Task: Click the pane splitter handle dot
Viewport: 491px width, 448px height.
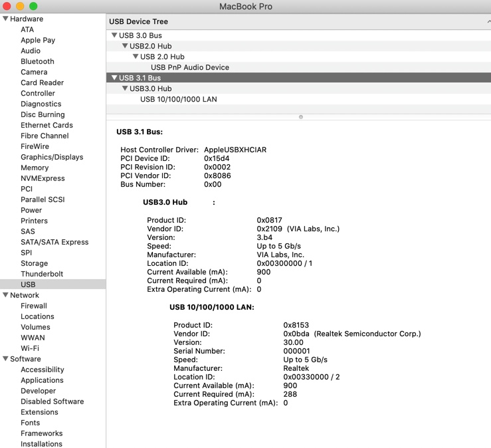Action: (x=301, y=117)
